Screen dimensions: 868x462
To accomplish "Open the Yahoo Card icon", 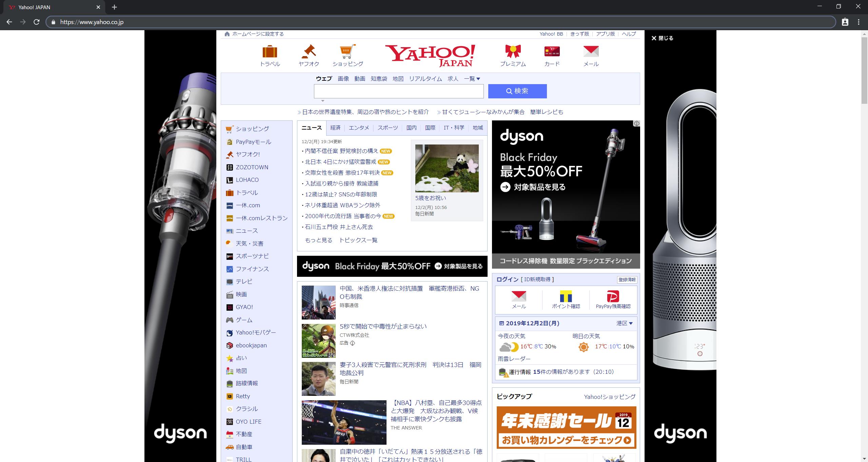I will (552, 52).
